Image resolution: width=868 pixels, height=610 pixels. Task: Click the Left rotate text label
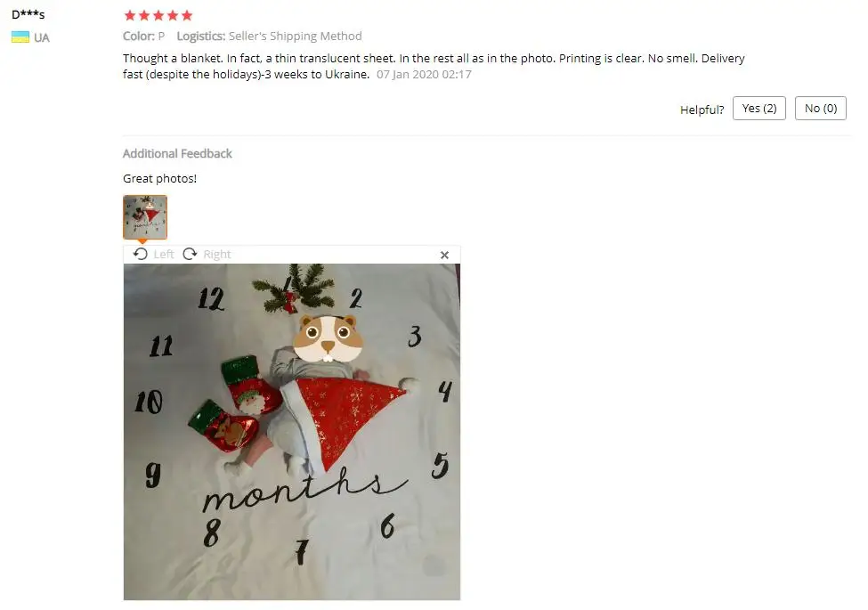click(x=164, y=254)
